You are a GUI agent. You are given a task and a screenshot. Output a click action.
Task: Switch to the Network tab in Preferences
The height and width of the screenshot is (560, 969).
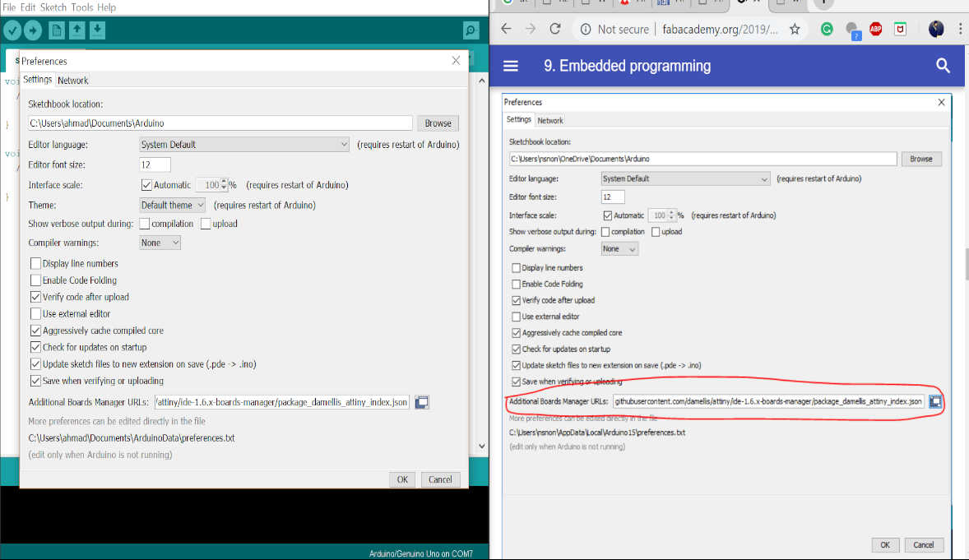(73, 81)
